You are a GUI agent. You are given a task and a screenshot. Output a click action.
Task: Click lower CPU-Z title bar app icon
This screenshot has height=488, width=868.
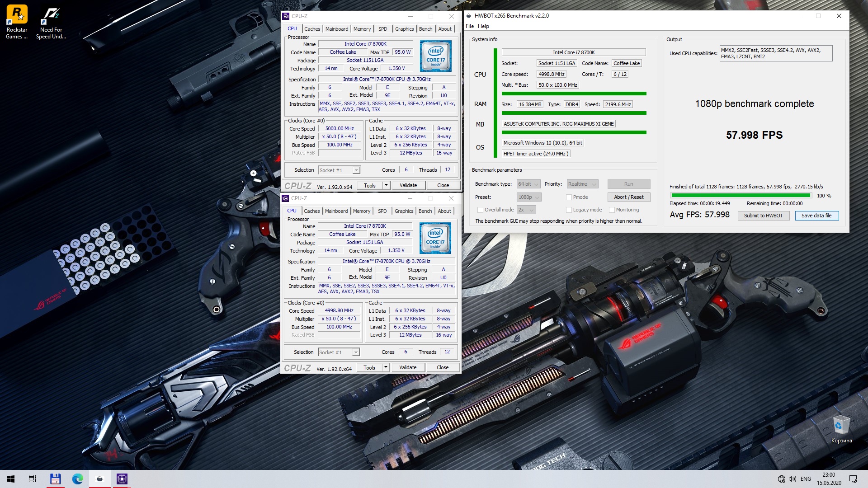coord(285,198)
